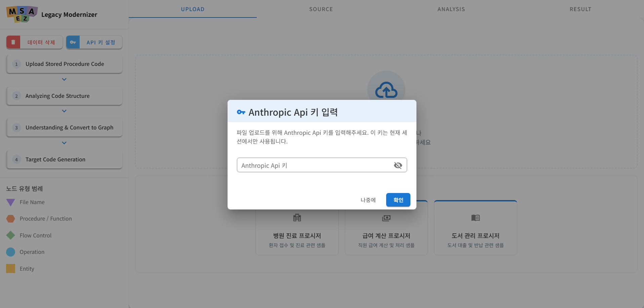Click the blue key icon in sidebar
Screen dimensions: 644x308
point(73,42)
